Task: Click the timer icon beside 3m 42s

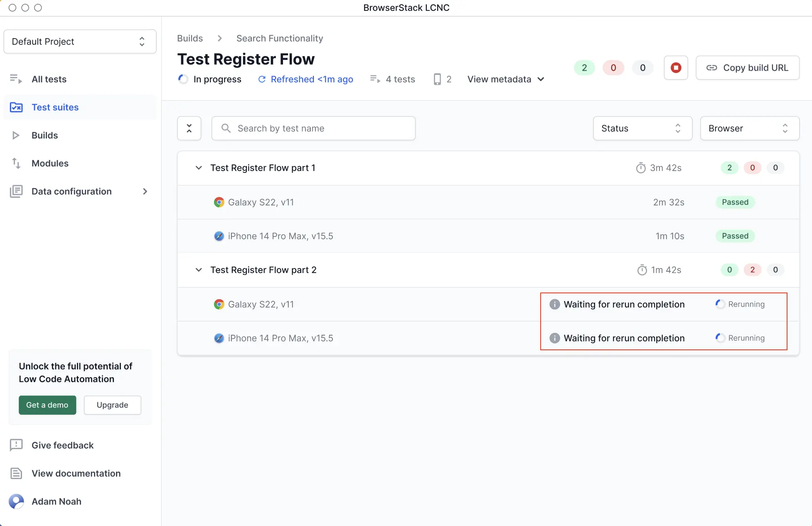Action: 641,168
